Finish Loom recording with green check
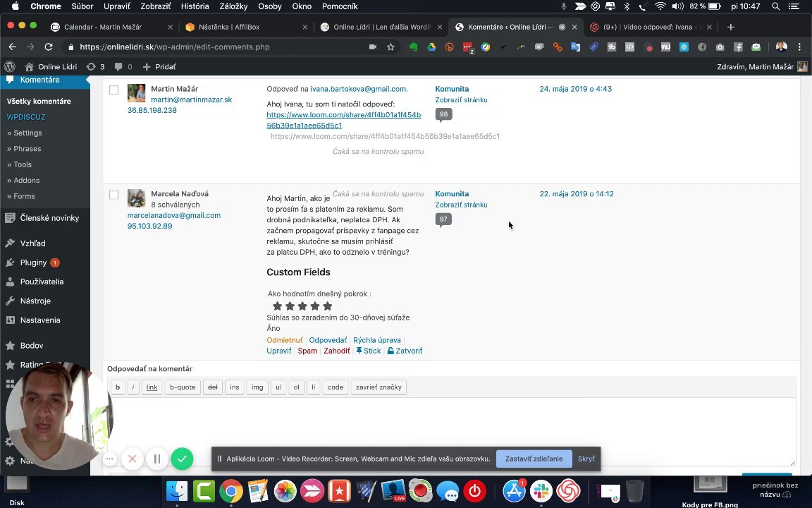This screenshot has height=508, width=812. (x=182, y=458)
